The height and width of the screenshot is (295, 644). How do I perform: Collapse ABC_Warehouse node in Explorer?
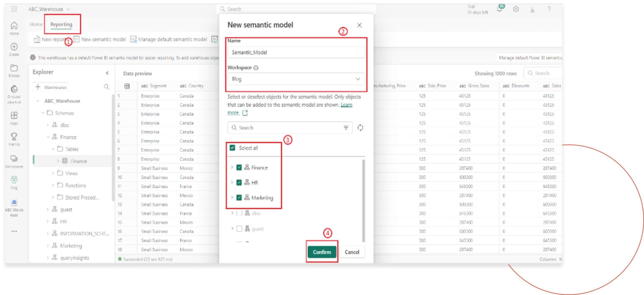[38, 101]
